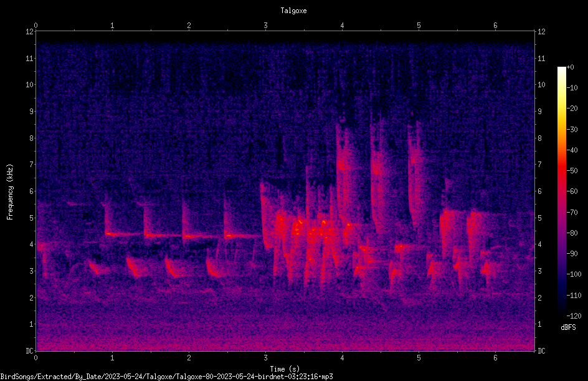Click the dBFS legend label
The image size is (588, 381).
point(568,327)
